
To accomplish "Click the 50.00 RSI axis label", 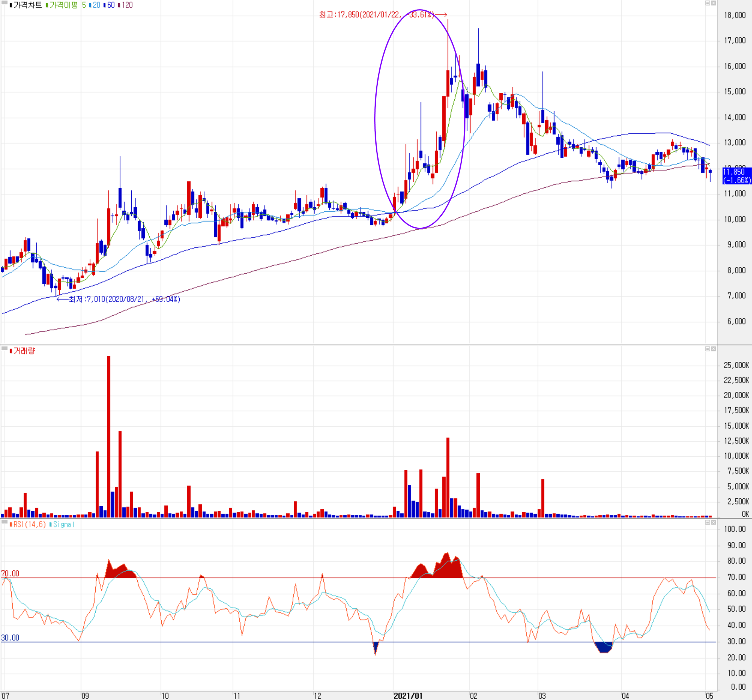I will click(x=736, y=609).
